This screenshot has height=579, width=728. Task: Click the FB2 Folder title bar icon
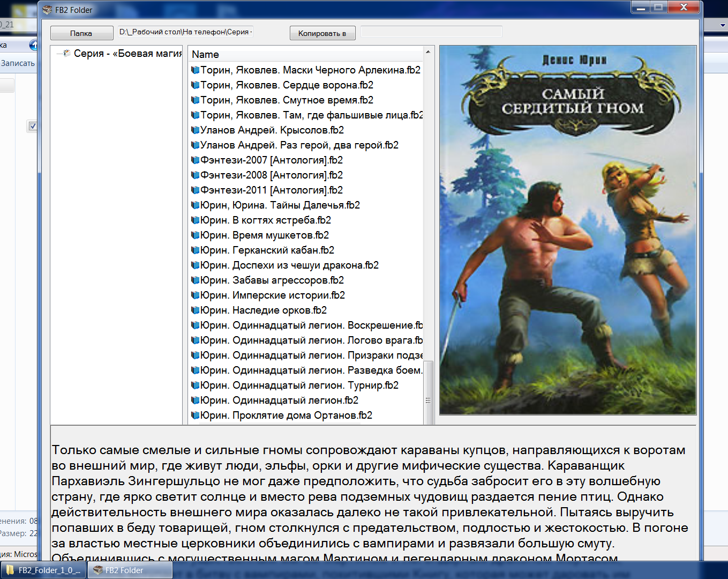click(47, 10)
